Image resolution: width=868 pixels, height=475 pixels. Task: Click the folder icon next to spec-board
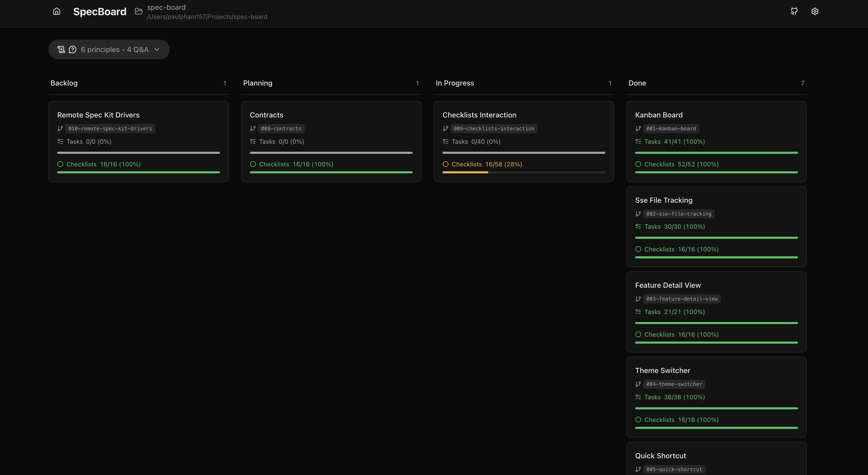pyautogui.click(x=138, y=11)
